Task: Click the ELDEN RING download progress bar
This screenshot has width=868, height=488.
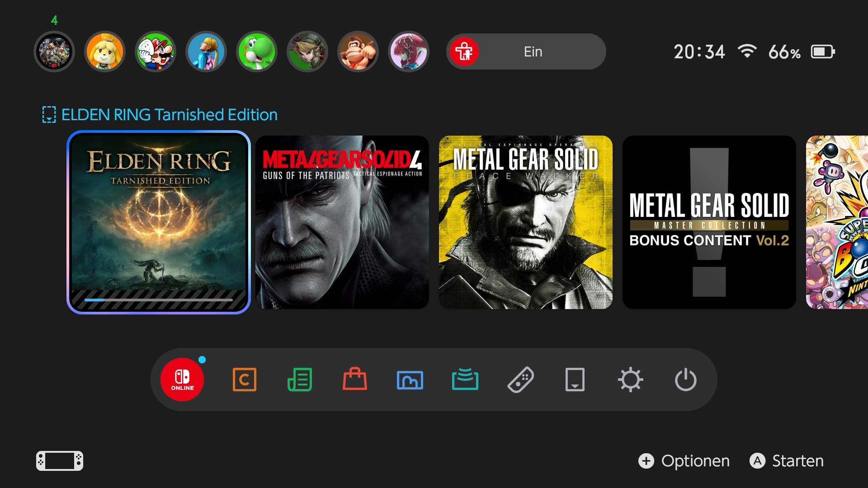Action: 159,300
